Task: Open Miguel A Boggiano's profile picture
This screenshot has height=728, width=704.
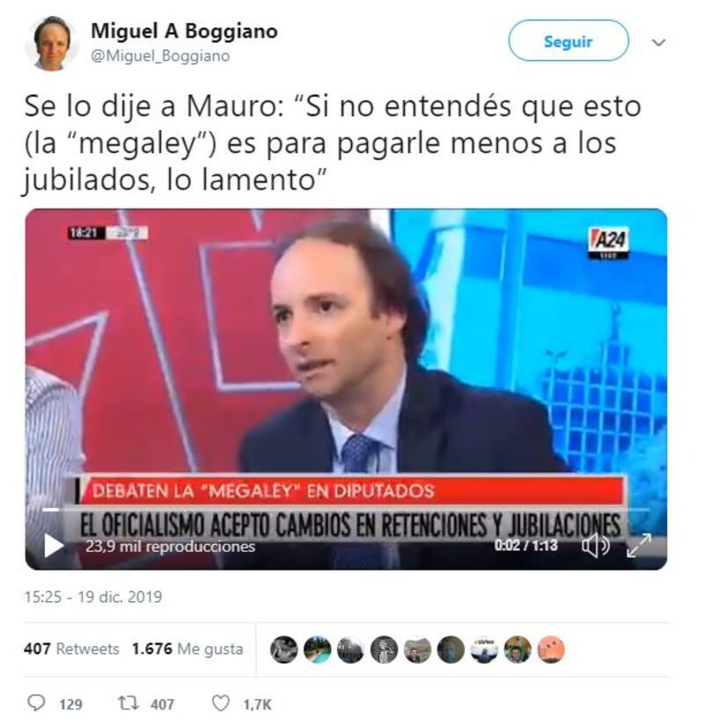Action: (52, 43)
